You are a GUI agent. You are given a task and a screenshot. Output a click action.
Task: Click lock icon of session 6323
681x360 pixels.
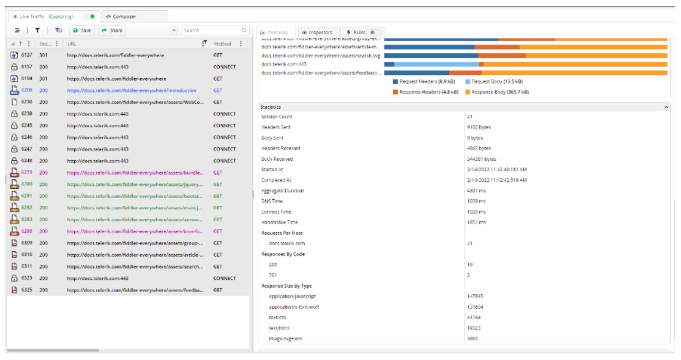tap(14, 278)
